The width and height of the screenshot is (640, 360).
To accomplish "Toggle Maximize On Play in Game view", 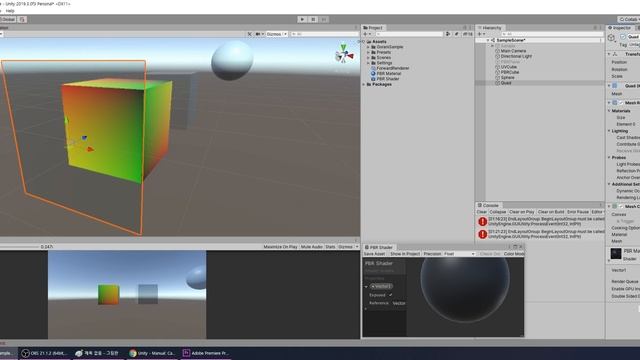I will (280, 247).
